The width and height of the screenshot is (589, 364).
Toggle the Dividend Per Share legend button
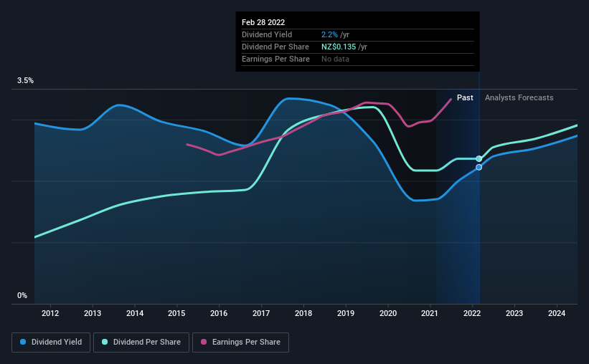pyautogui.click(x=141, y=343)
